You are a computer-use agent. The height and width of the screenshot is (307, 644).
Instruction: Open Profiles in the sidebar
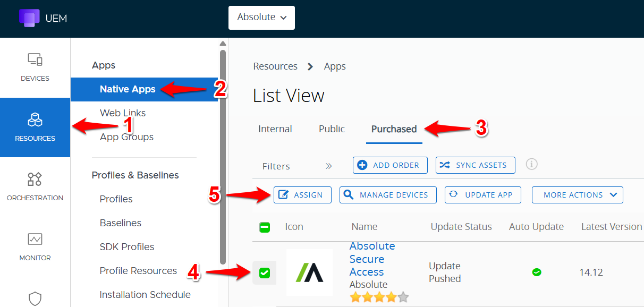[x=116, y=199]
